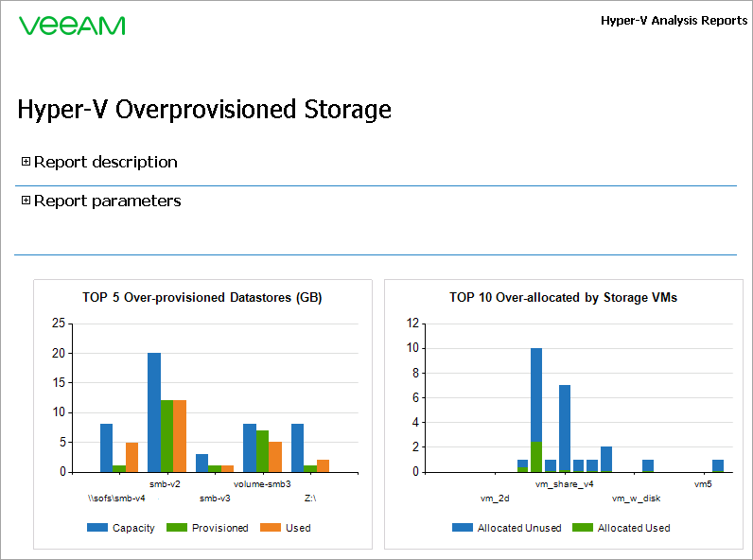753x560 pixels.
Task: Click the \\sofs\smb-v4 orange Used bar
Action: (132, 457)
